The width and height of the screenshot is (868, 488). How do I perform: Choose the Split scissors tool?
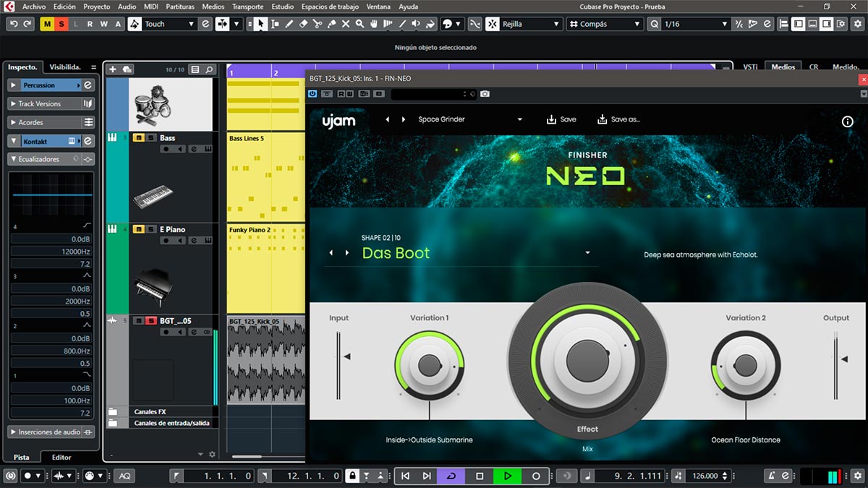coord(318,24)
